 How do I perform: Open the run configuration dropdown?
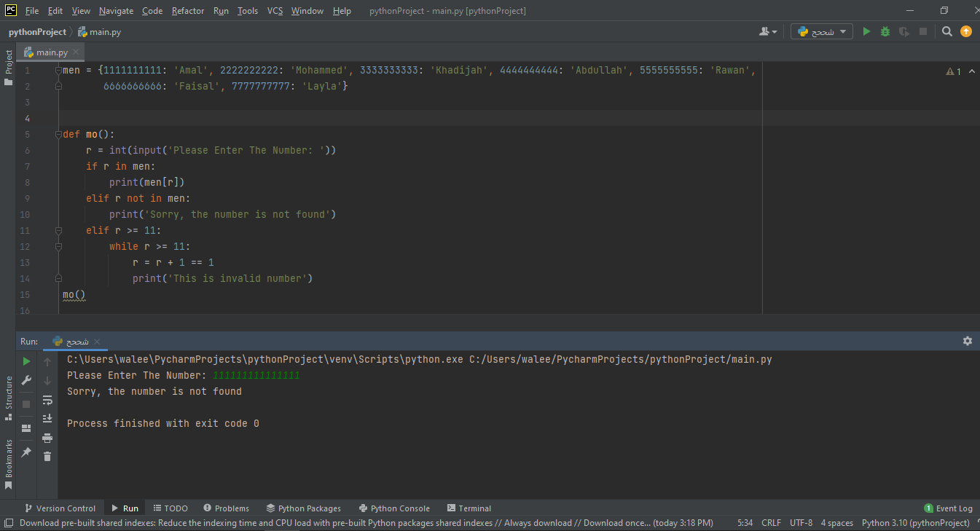(822, 31)
